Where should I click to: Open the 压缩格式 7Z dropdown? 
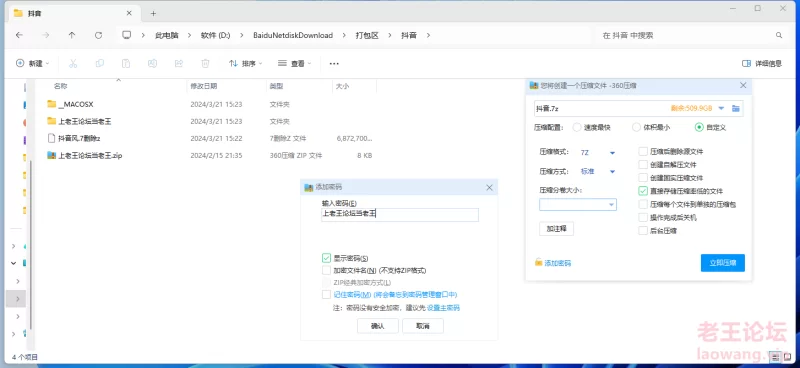pos(598,152)
